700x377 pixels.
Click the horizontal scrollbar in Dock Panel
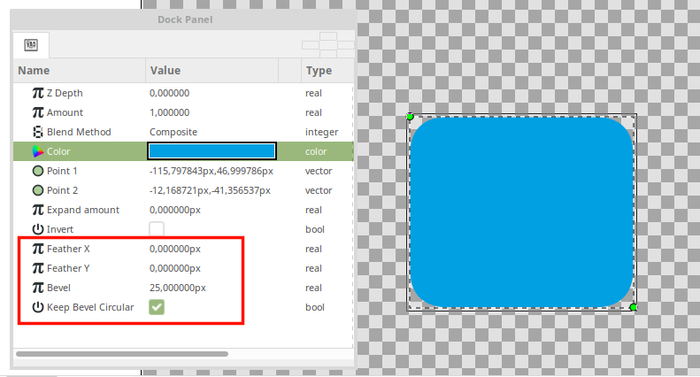[122, 354]
